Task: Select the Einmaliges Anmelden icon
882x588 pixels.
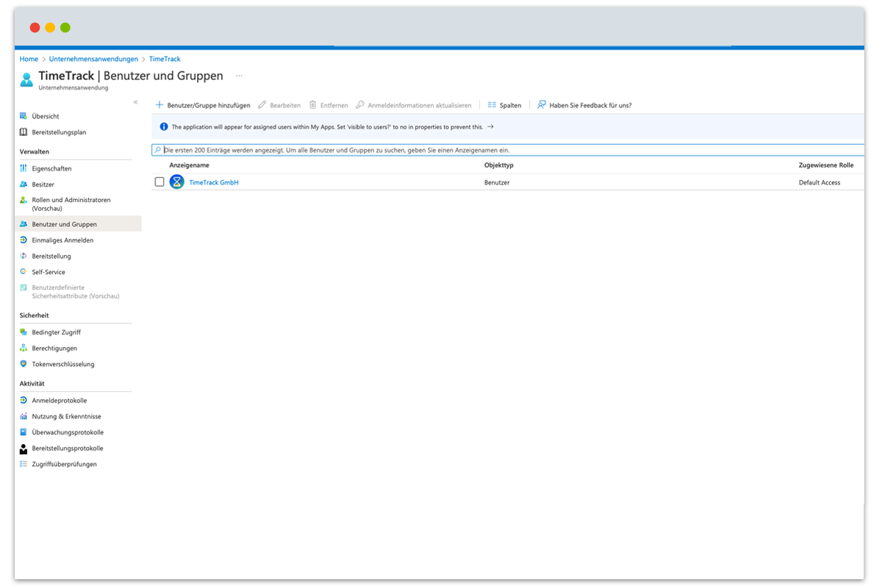Action: pos(24,240)
